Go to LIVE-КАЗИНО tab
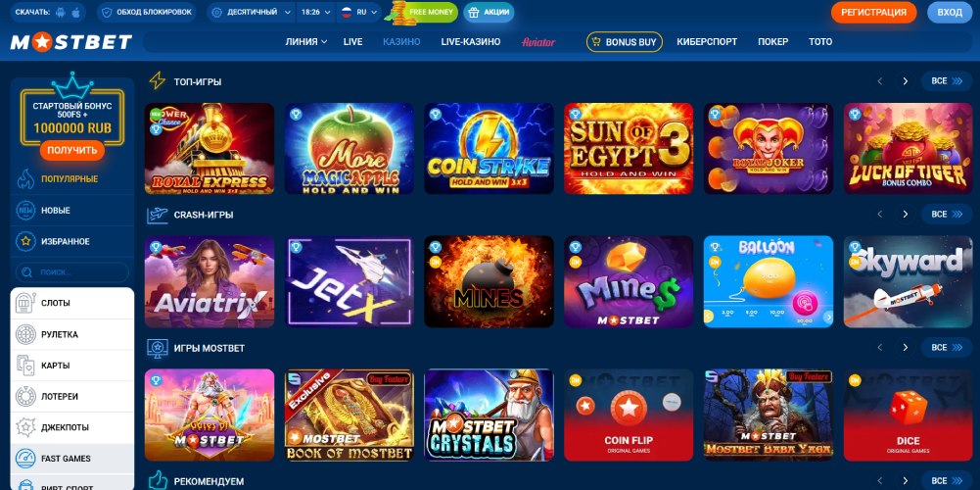Image resolution: width=980 pixels, height=490 pixels. [x=471, y=42]
